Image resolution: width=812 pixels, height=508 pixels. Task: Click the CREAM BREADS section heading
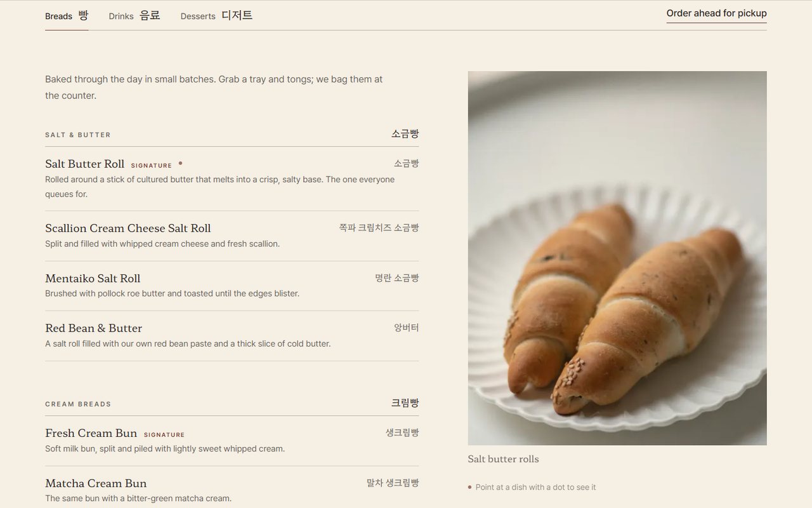pos(78,404)
